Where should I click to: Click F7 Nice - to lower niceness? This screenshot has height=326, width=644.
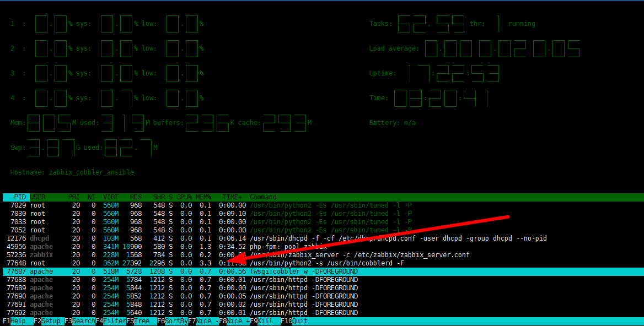(x=203, y=321)
